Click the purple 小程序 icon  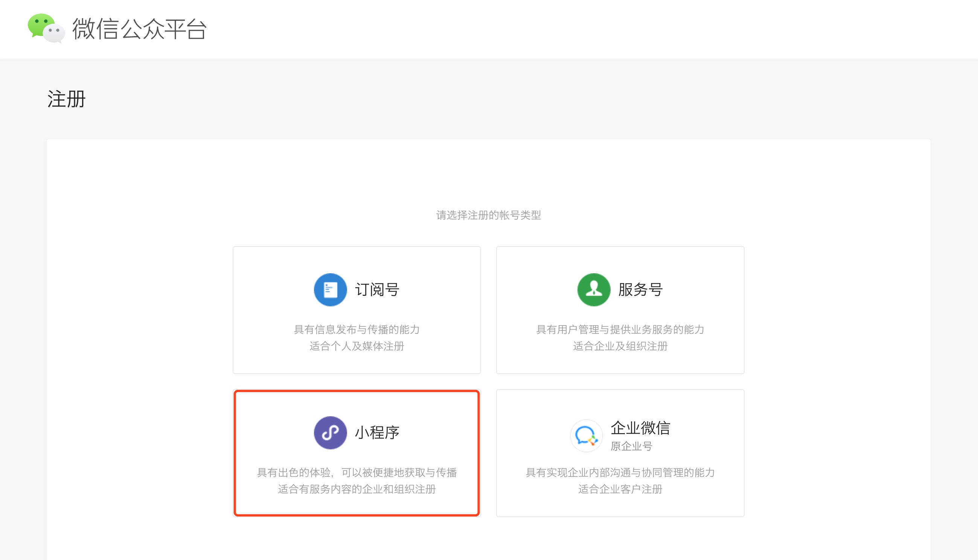[x=331, y=433]
